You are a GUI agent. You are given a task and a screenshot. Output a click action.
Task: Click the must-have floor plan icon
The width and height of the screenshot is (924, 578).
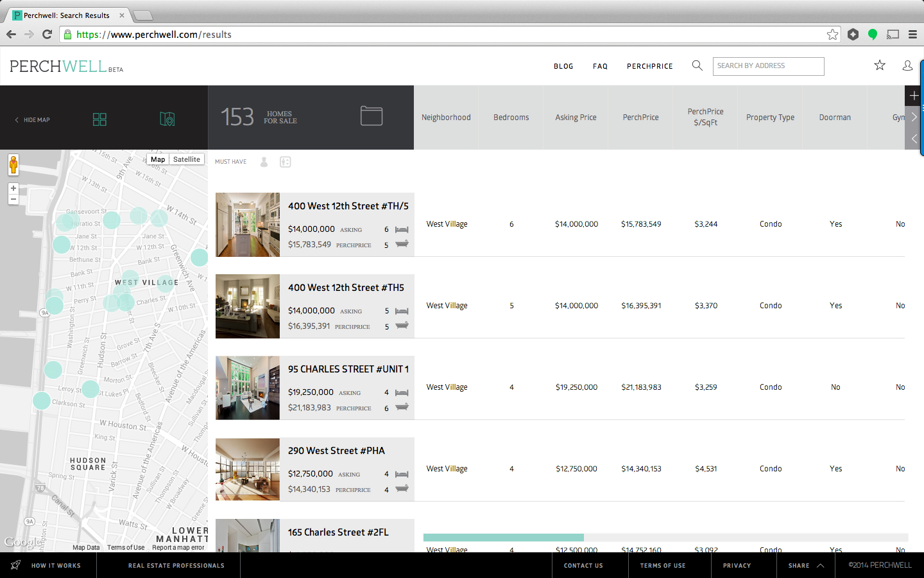(286, 162)
